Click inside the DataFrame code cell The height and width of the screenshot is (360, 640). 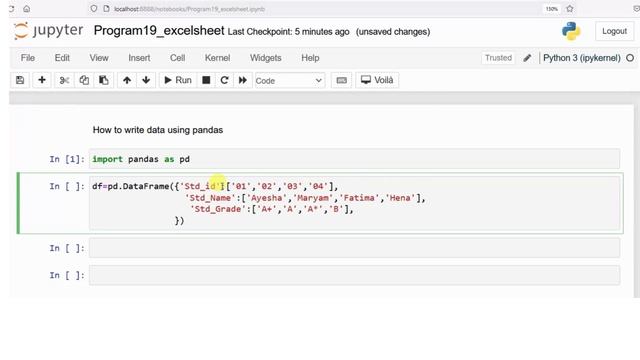pos(354,203)
